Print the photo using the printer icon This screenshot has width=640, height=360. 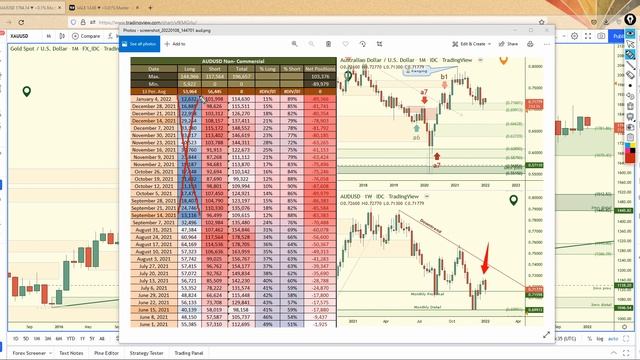530,44
